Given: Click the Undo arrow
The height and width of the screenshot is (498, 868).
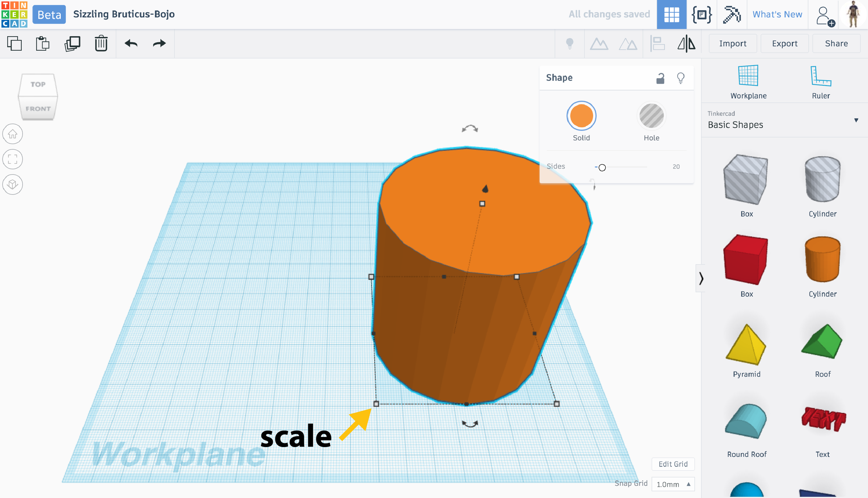Looking at the screenshot, I should point(131,44).
